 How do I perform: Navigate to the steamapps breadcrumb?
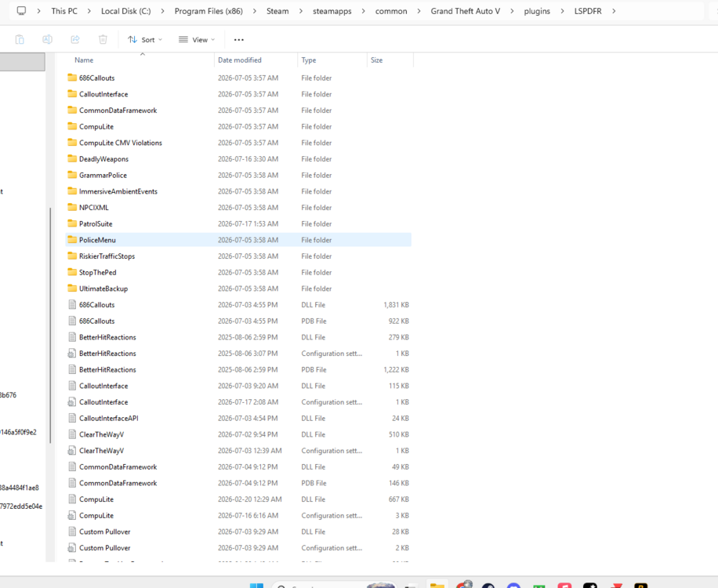[x=332, y=11]
